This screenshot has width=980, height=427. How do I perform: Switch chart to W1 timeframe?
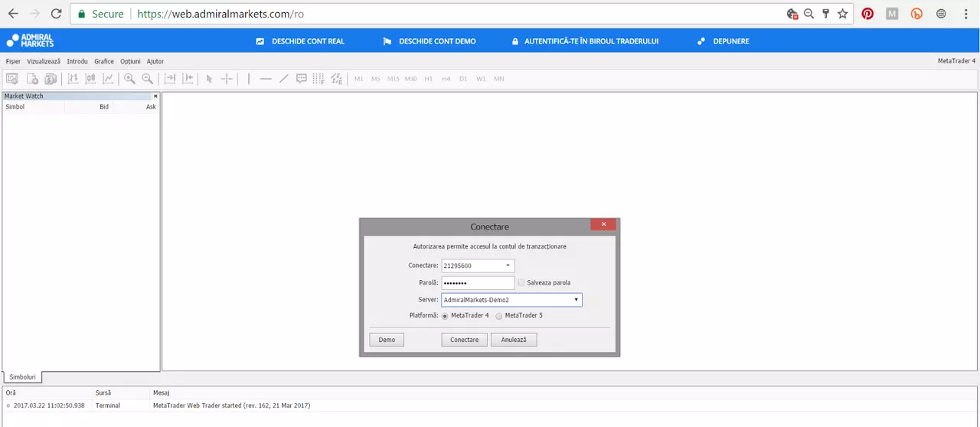coord(481,79)
